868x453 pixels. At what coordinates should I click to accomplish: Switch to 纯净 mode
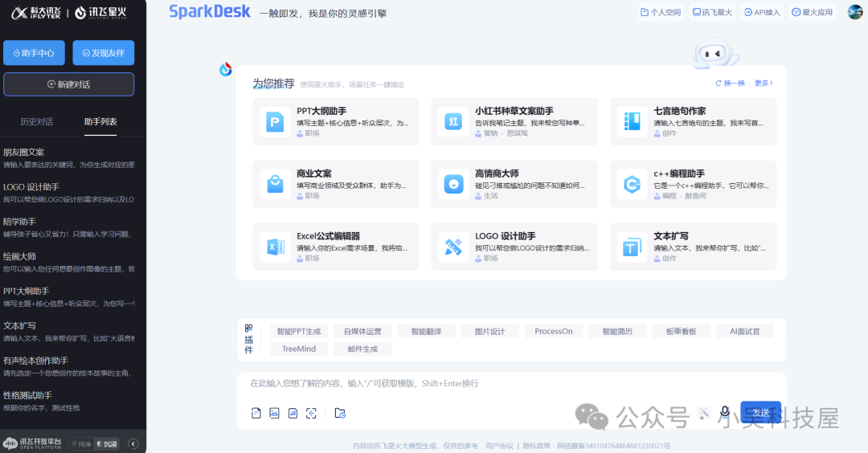81,443
